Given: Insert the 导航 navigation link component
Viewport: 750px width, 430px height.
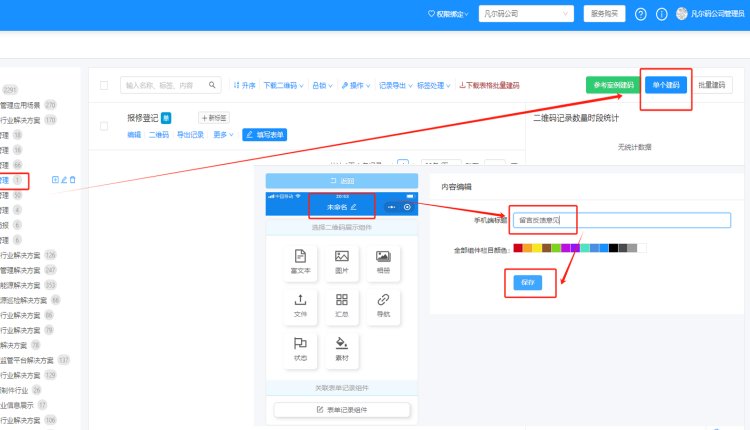Looking at the screenshot, I should 383,305.
